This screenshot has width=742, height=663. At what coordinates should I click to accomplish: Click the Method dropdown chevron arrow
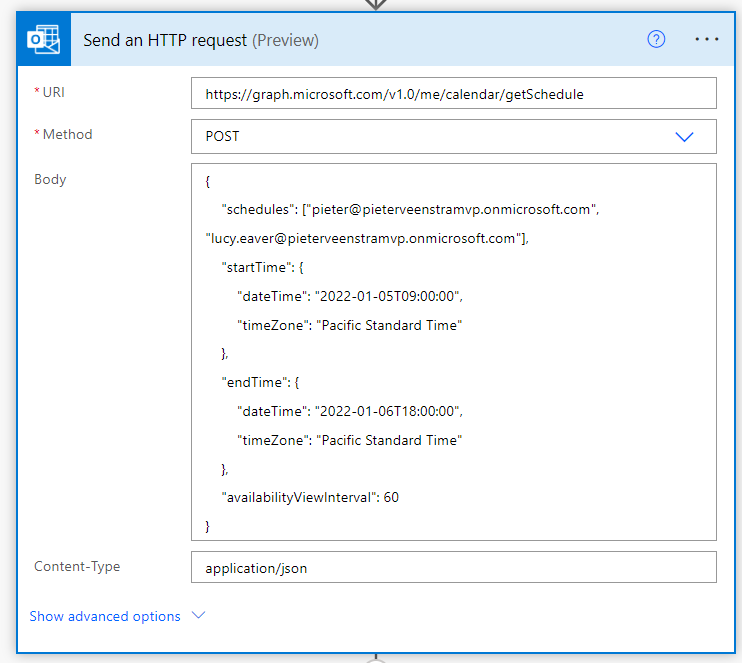(684, 137)
